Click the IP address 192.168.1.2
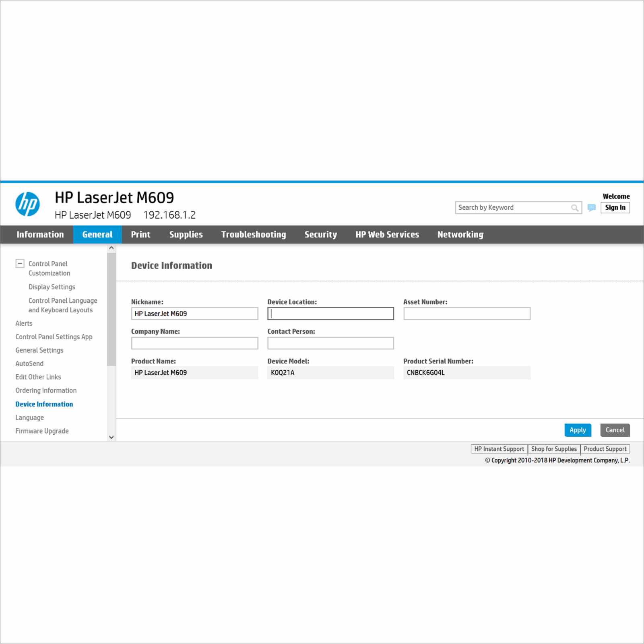 coord(169,215)
